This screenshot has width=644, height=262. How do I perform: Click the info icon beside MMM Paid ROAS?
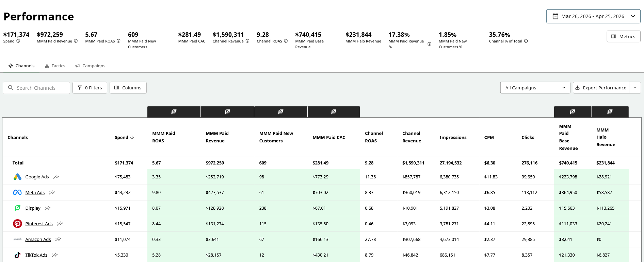point(118,41)
